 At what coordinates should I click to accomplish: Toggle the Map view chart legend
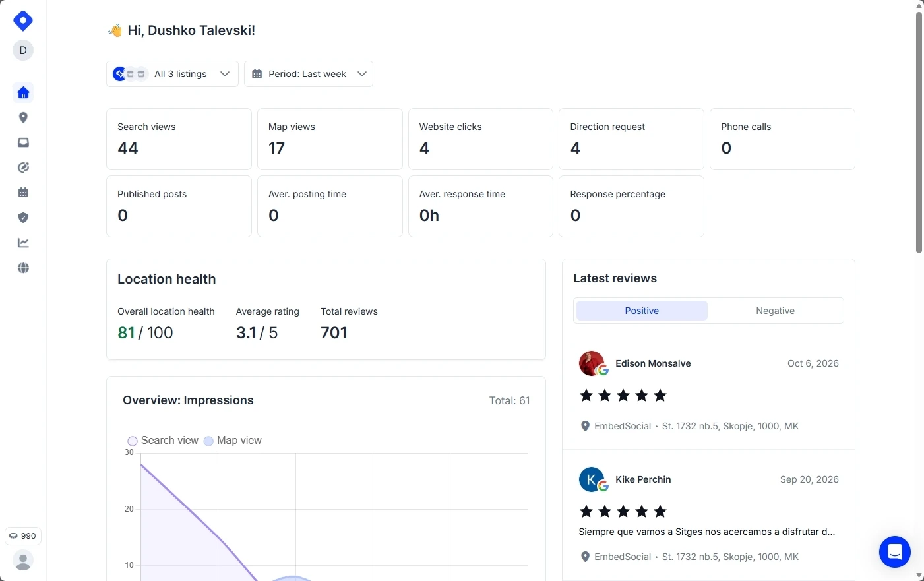233,441
